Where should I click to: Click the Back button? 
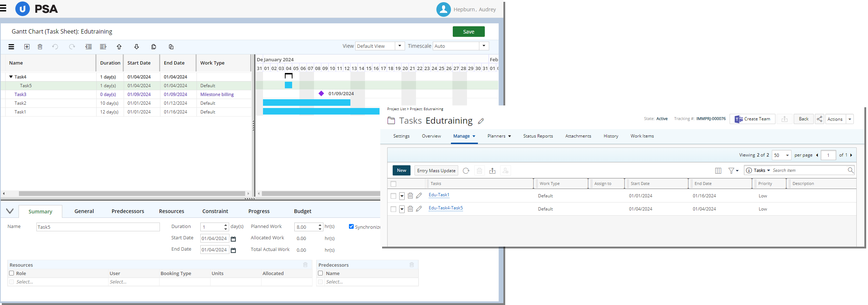point(804,119)
